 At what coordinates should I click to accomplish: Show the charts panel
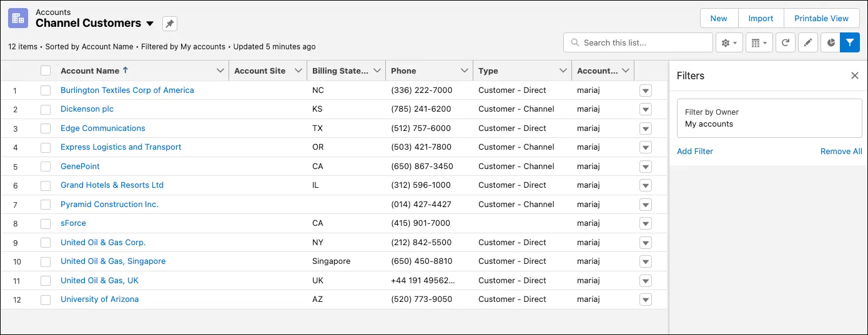pyautogui.click(x=831, y=42)
